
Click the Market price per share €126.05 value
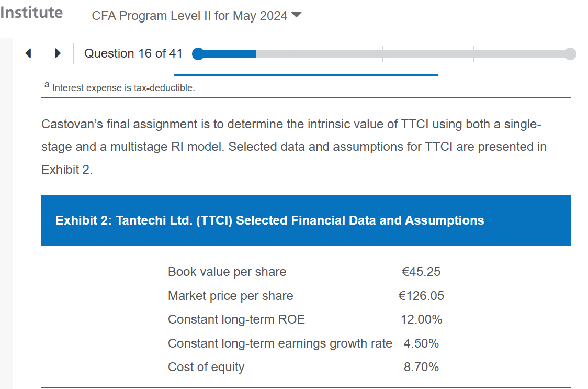tap(421, 296)
